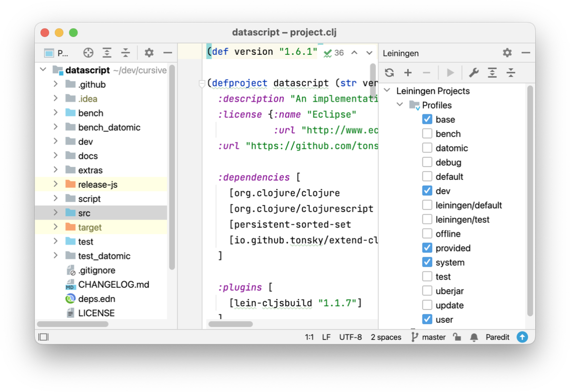Enable the bench profile checkbox
The image size is (570, 392).
click(x=427, y=134)
